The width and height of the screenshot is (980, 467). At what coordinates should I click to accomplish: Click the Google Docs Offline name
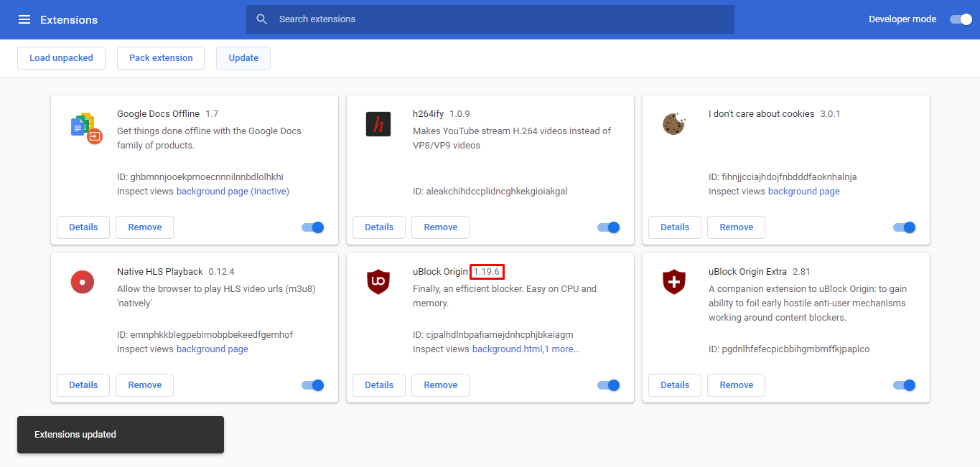click(x=158, y=114)
